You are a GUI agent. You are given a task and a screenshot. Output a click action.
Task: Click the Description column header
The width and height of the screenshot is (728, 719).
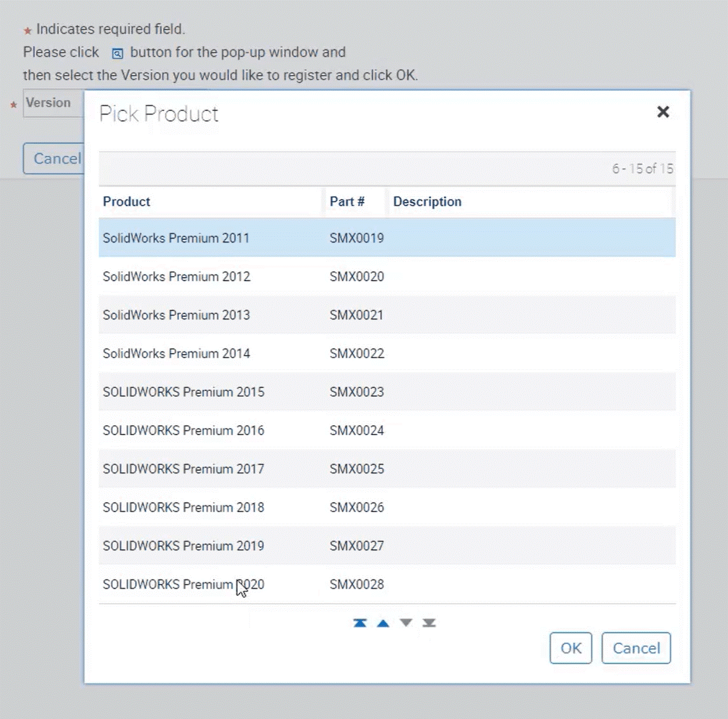tap(427, 202)
